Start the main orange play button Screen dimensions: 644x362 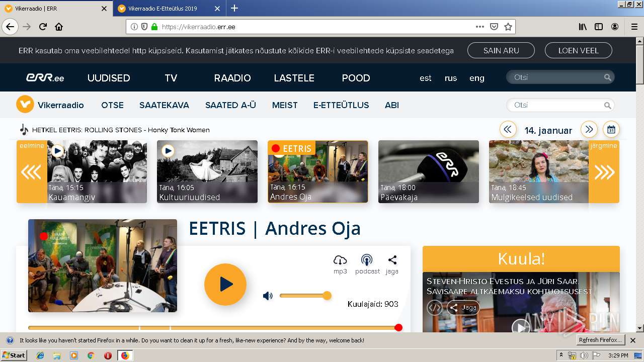pos(225,284)
